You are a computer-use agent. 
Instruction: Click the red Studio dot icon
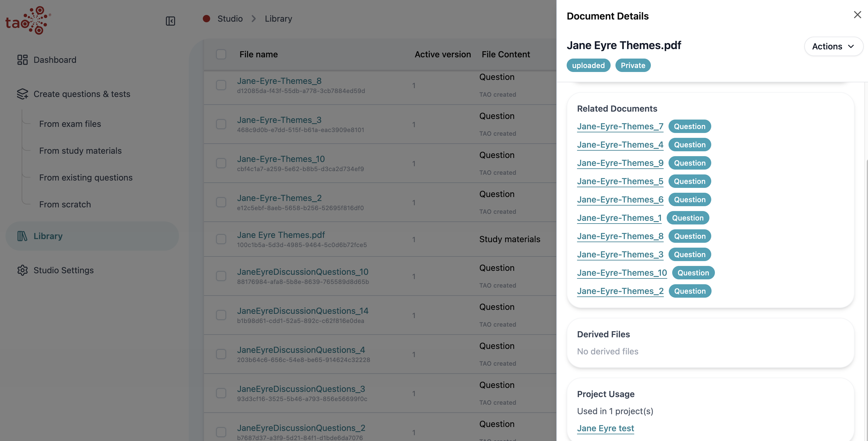pos(206,19)
